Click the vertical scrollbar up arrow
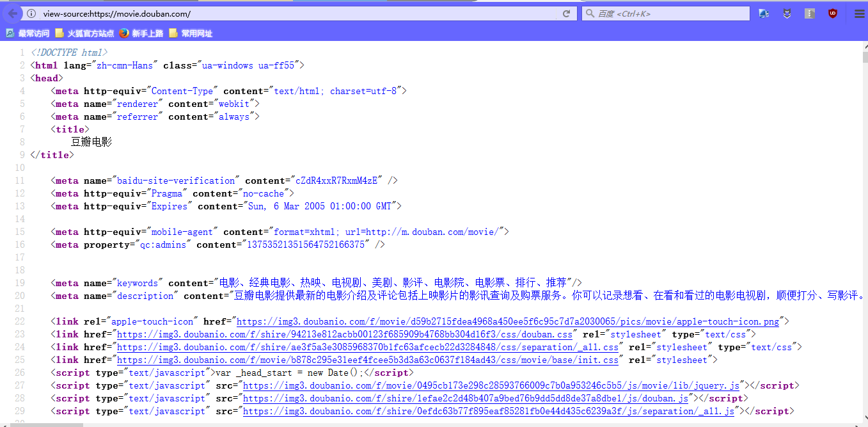Image resolution: width=868 pixels, height=427 pixels. pyautogui.click(x=865, y=47)
